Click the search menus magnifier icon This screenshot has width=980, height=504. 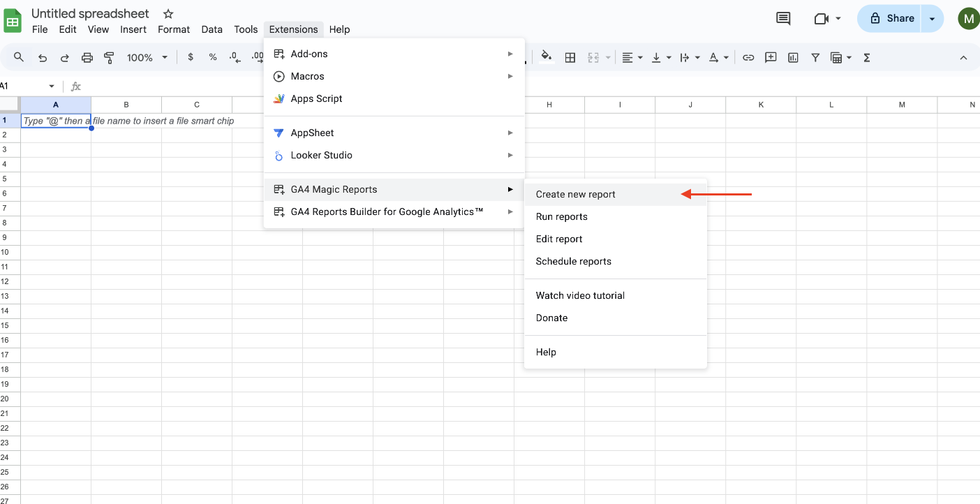point(19,57)
